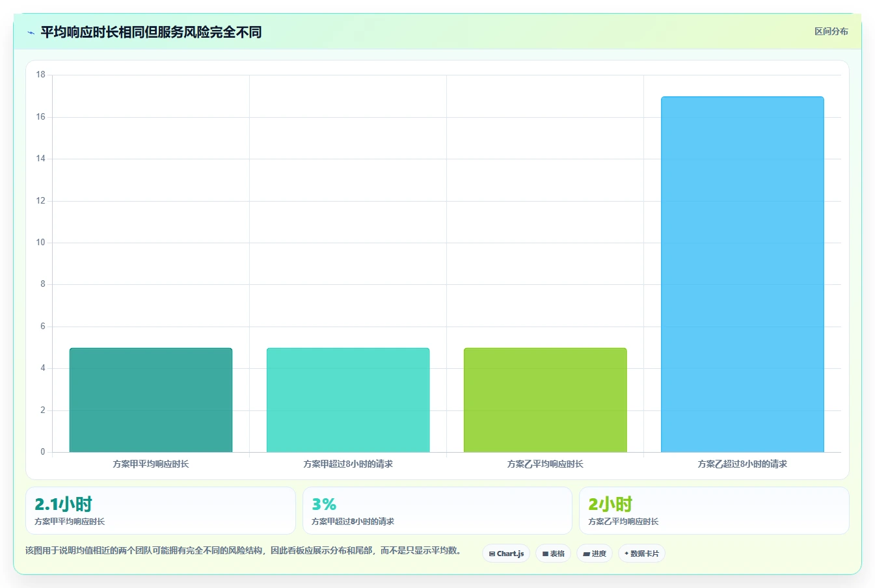Click the 进度 tag chip
Viewport: 875px width, 588px height.
(x=595, y=554)
